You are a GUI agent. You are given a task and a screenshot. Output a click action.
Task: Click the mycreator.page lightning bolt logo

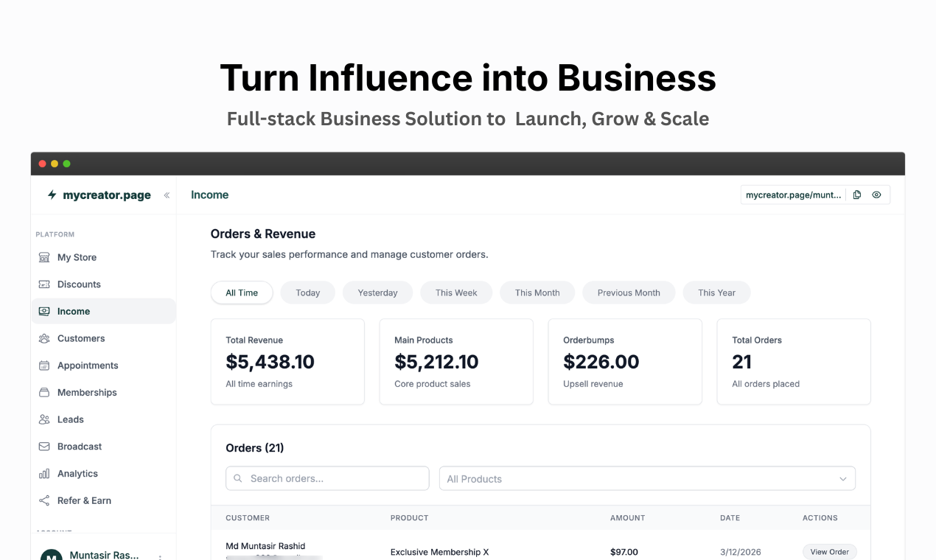coord(52,195)
